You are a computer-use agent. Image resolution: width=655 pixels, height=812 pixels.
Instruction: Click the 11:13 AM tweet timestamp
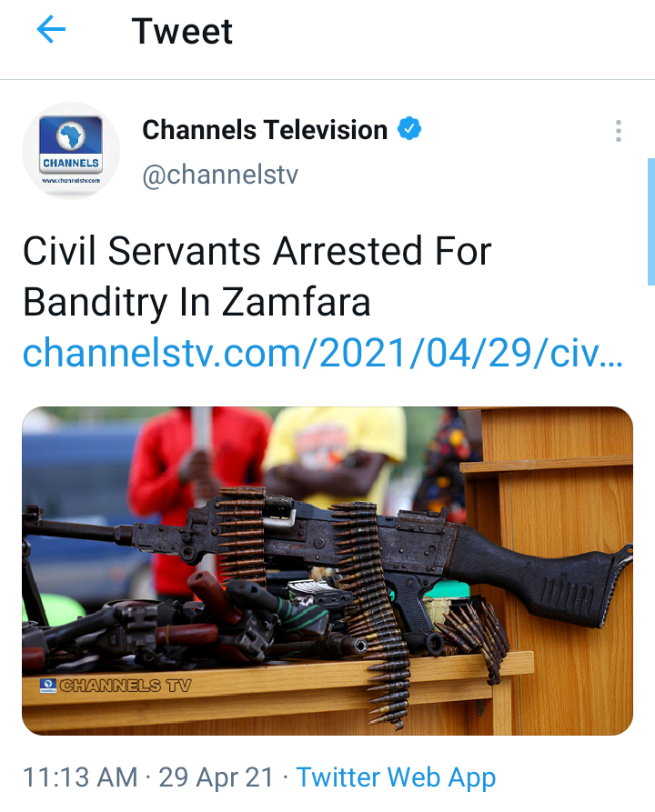point(80,777)
